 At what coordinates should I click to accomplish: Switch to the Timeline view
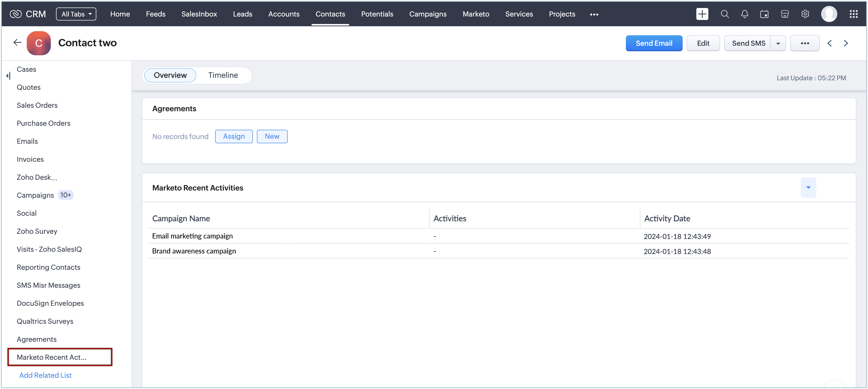(x=223, y=75)
